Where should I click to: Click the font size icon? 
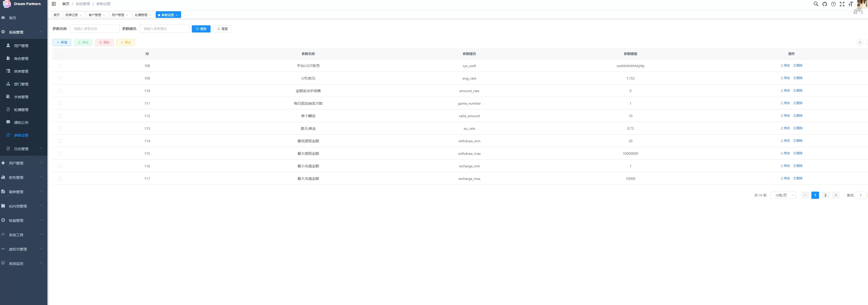tap(851, 4)
